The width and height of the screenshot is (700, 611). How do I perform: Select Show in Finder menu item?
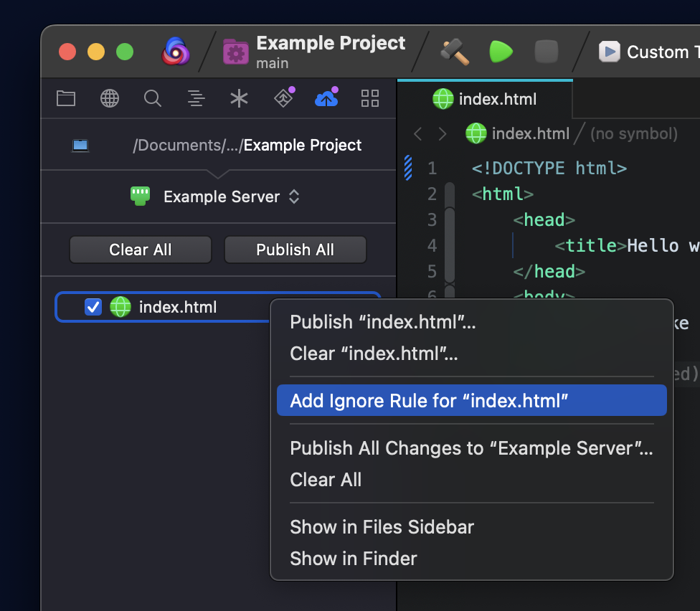click(472, 559)
